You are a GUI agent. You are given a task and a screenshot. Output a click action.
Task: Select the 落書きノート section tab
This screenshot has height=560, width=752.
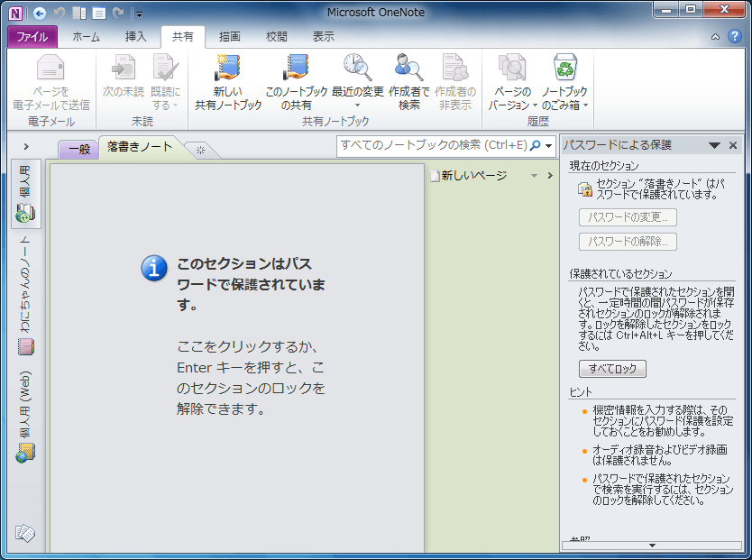pyautogui.click(x=140, y=147)
